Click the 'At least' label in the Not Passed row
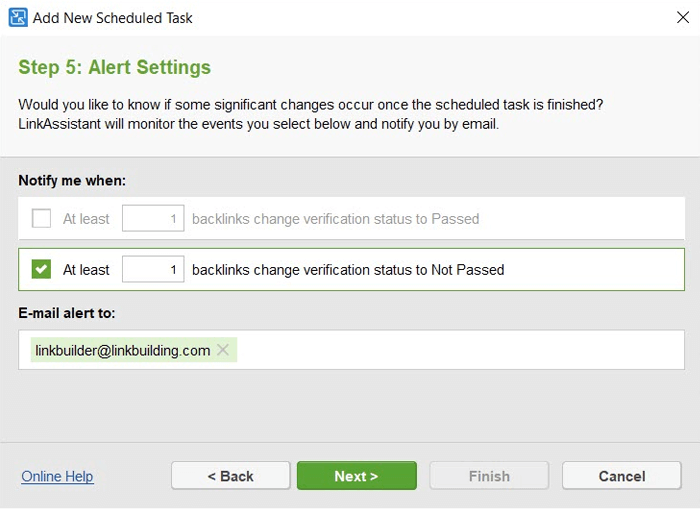Screen dimensions: 700x509 tap(86, 270)
